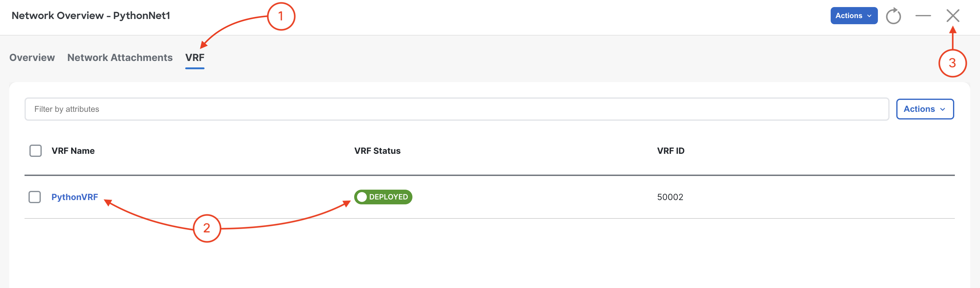Click the VRF ID column header
Viewport: 980px width, 288px height.
[670, 151]
